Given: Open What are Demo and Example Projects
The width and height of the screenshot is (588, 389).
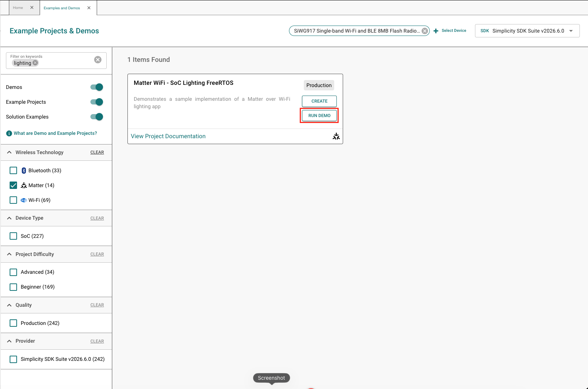Looking at the screenshot, I should (55, 133).
